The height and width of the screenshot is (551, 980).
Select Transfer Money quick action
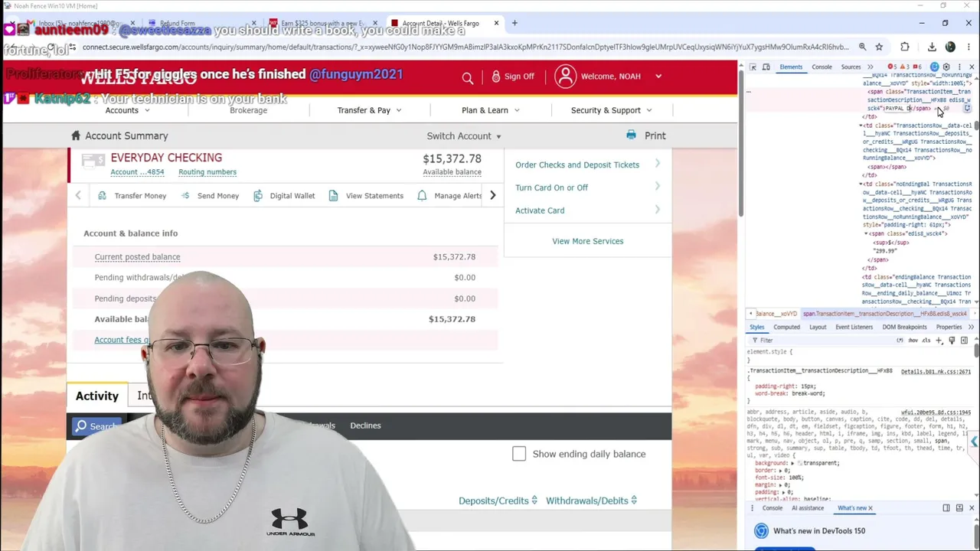coord(132,196)
